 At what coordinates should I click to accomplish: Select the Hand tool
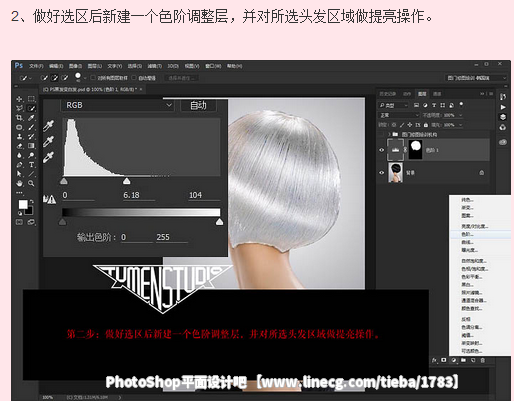point(19,183)
